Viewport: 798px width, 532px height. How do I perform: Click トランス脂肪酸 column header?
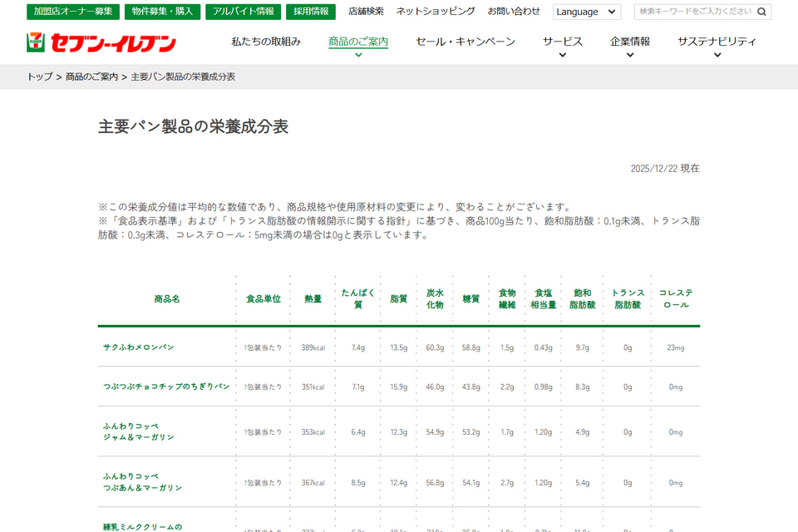click(x=628, y=299)
